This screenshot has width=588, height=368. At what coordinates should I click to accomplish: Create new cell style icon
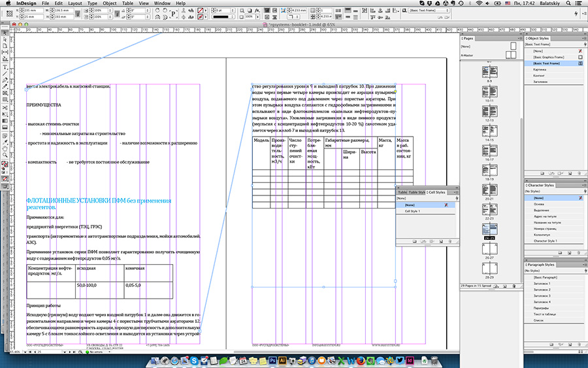(x=441, y=242)
